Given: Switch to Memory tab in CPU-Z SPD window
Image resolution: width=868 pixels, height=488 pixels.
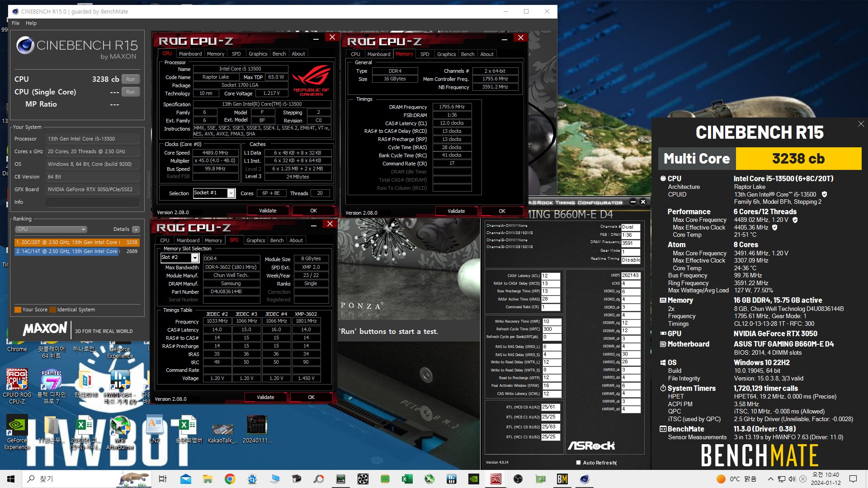Looking at the screenshot, I should [x=213, y=240].
